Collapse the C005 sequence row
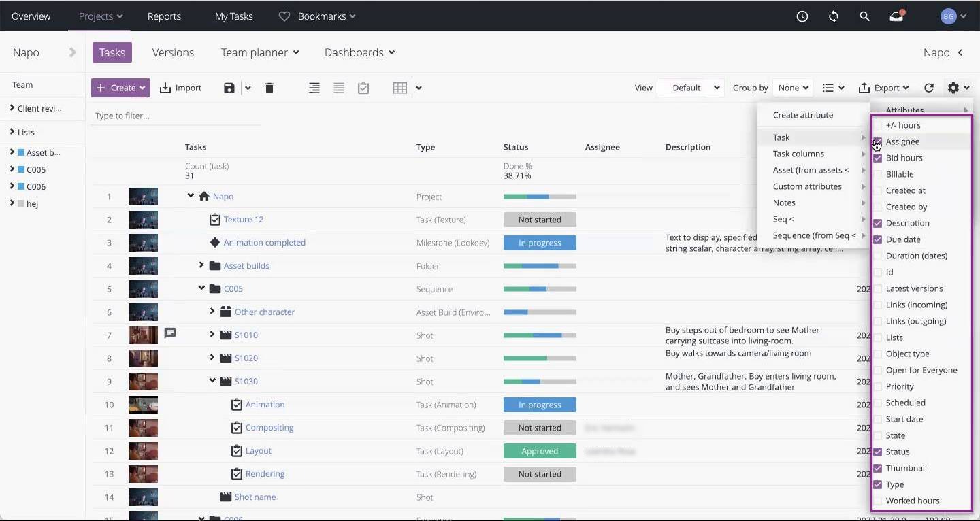This screenshot has height=521, width=980. [201, 288]
